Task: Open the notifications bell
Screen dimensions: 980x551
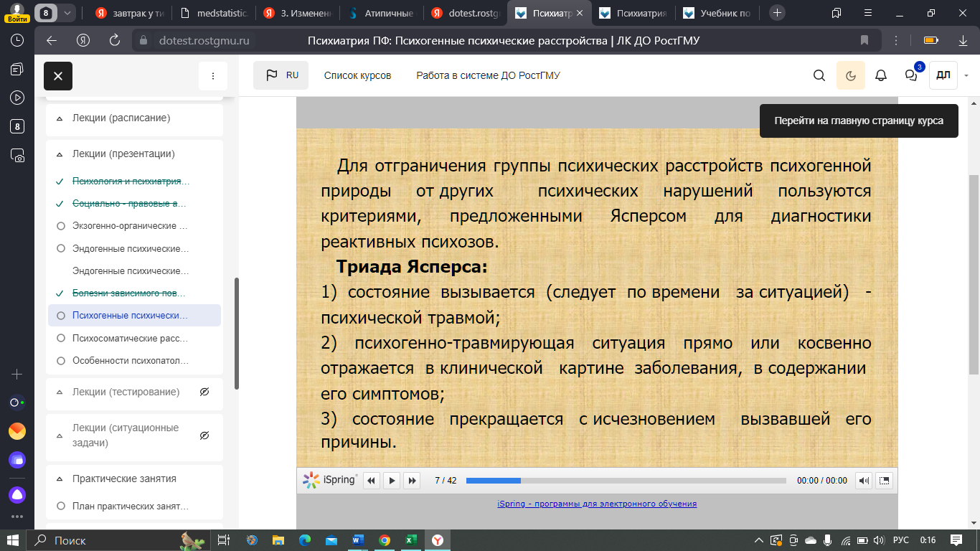Action: pos(881,75)
